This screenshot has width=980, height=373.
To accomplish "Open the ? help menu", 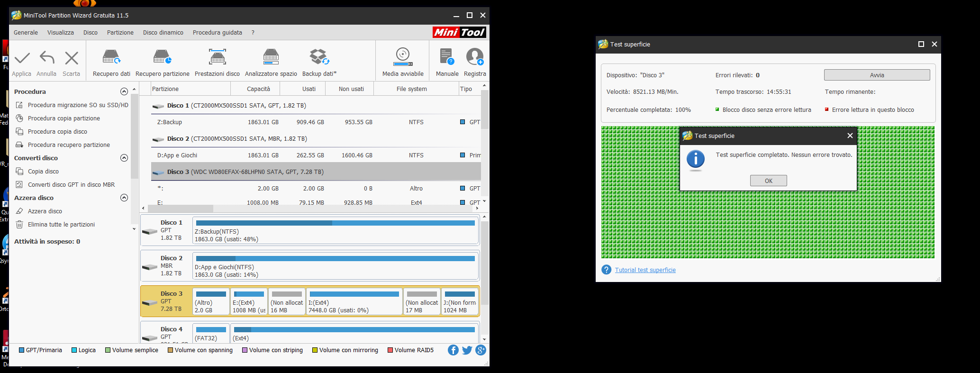I will point(253,33).
